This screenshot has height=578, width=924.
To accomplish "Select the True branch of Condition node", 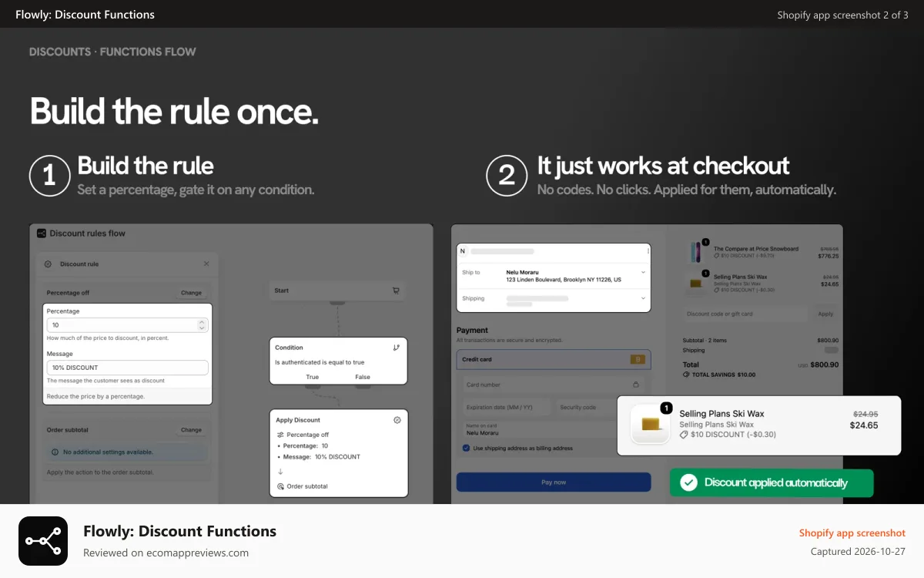I will (x=312, y=377).
